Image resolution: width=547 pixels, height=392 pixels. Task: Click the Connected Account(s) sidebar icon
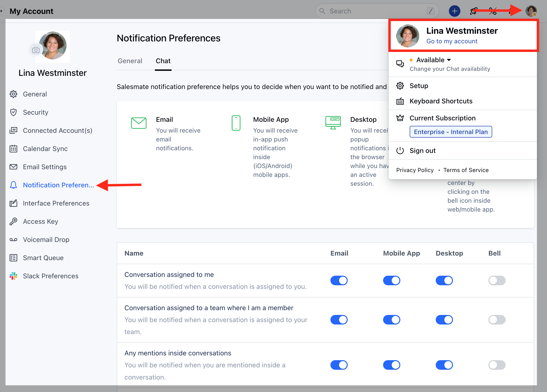(x=13, y=130)
